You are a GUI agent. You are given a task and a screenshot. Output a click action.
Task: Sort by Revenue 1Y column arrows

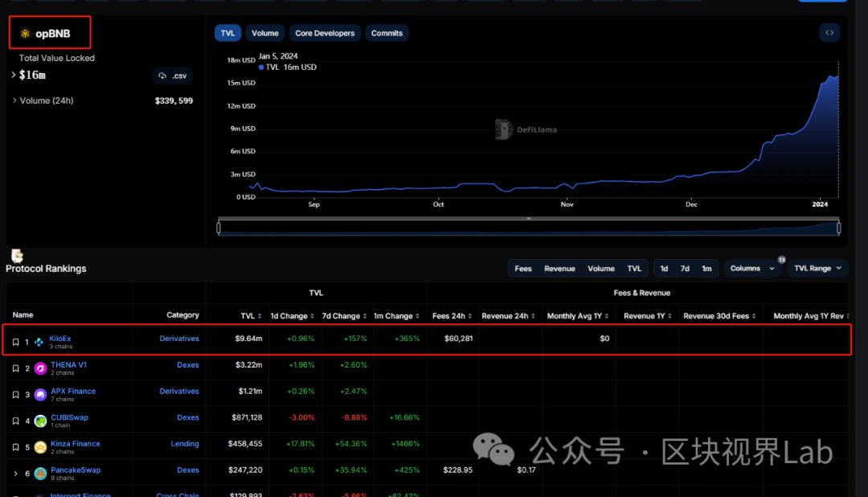point(669,316)
